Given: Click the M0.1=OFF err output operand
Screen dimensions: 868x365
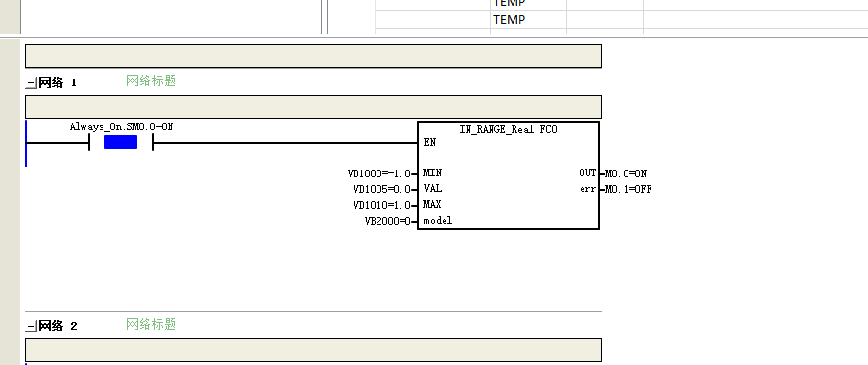Looking at the screenshot, I should [x=628, y=189].
